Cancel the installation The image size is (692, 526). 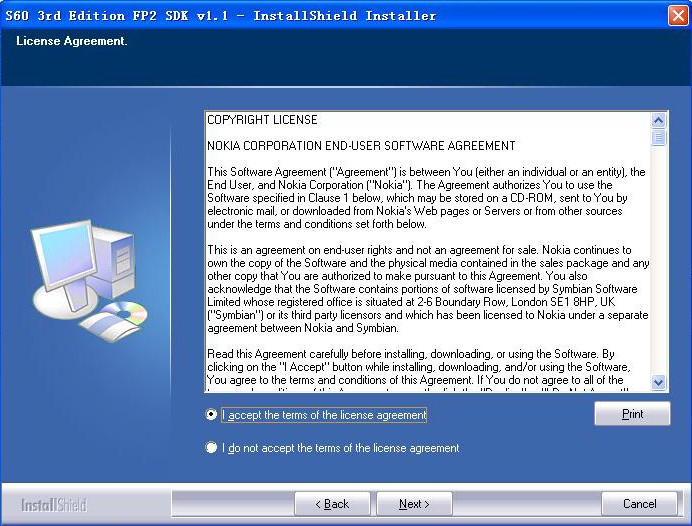[639, 504]
